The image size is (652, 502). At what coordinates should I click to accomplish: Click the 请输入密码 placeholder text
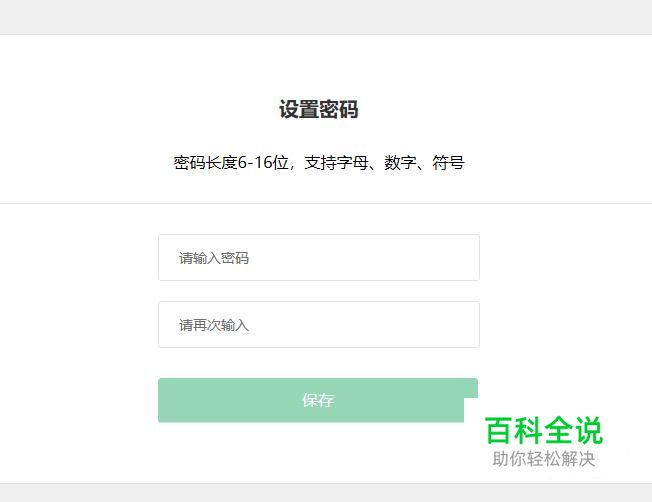[214, 258]
